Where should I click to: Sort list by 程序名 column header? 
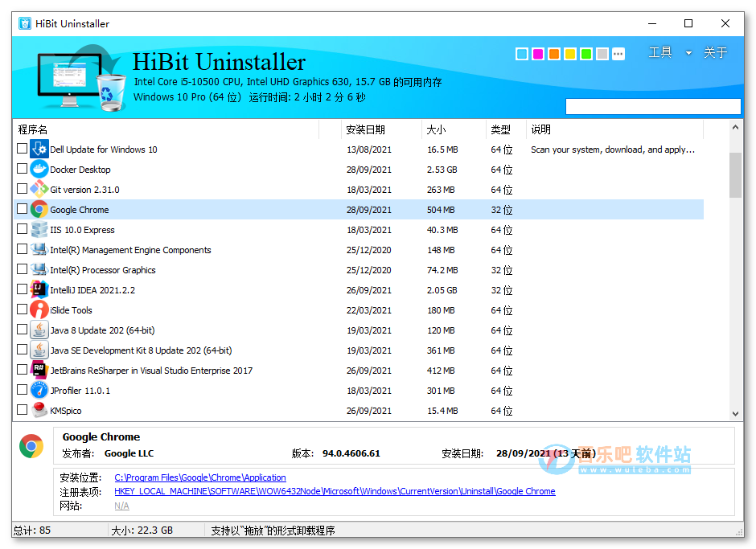166,129
